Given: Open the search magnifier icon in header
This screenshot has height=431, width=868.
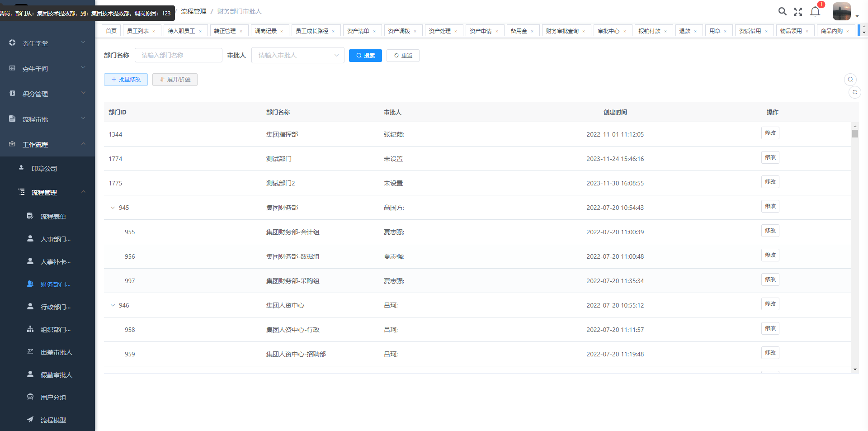Looking at the screenshot, I should pyautogui.click(x=782, y=11).
